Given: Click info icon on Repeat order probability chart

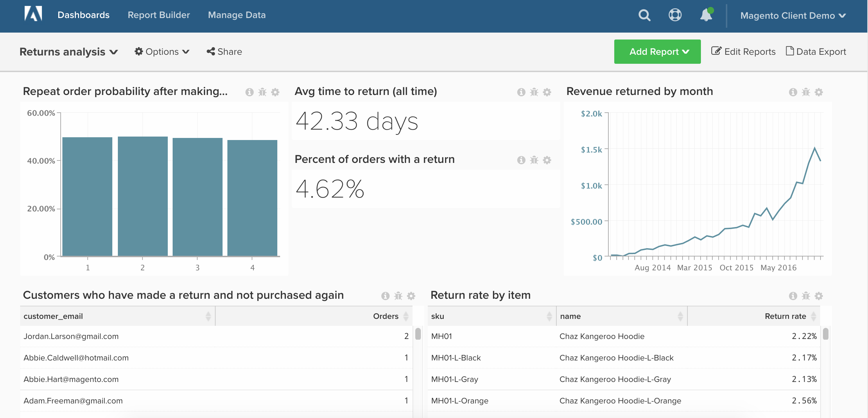Looking at the screenshot, I should pyautogui.click(x=249, y=92).
